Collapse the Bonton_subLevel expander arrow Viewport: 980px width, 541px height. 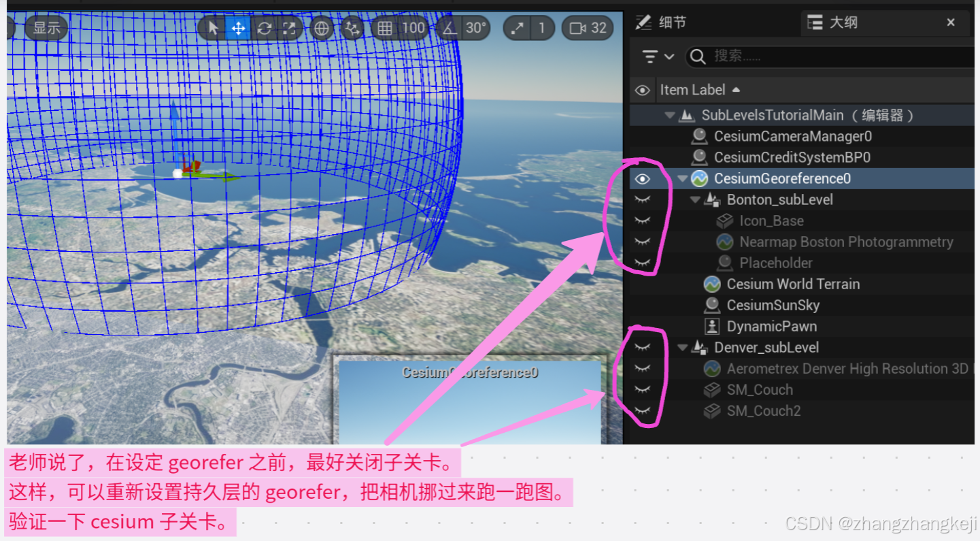coord(694,199)
